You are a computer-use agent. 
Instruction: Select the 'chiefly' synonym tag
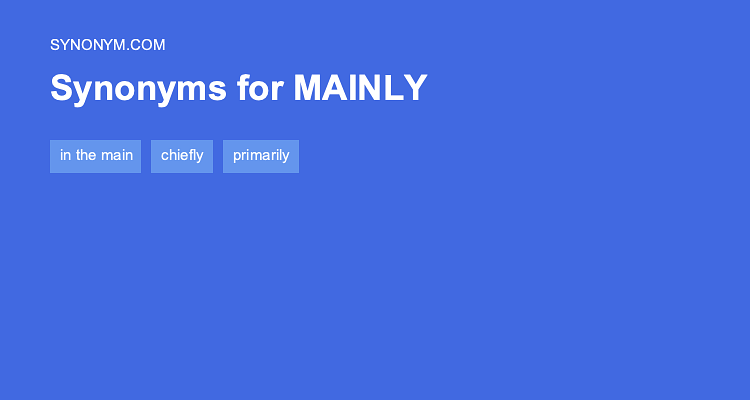click(182, 156)
